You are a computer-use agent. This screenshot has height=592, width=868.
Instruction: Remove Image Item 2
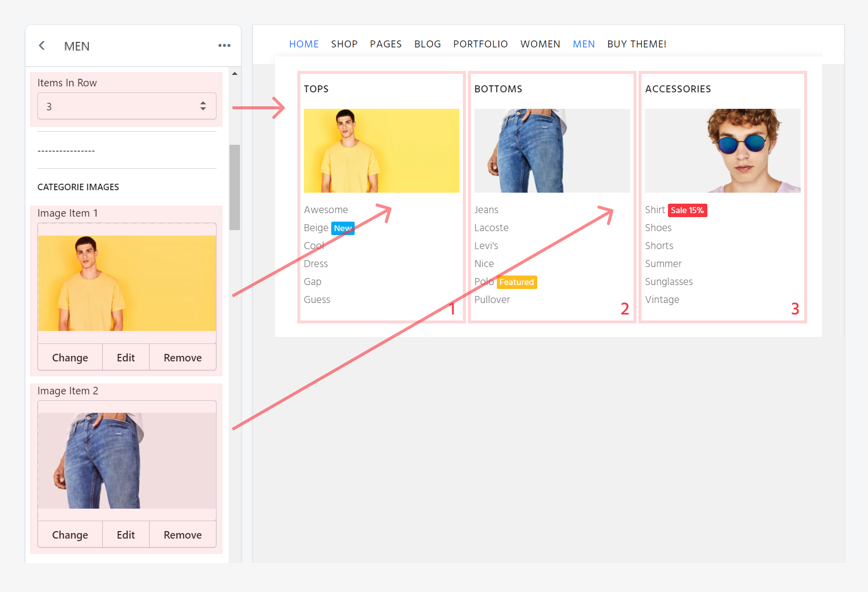pos(183,535)
